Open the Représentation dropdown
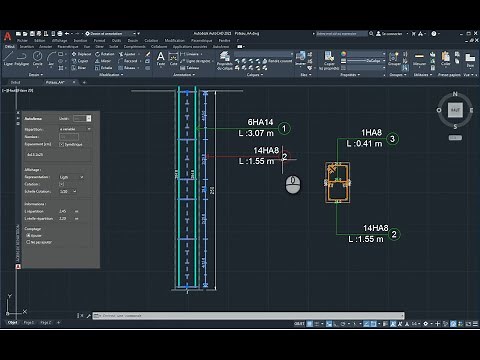The height and width of the screenshot is (360, 480). (71, 177)
